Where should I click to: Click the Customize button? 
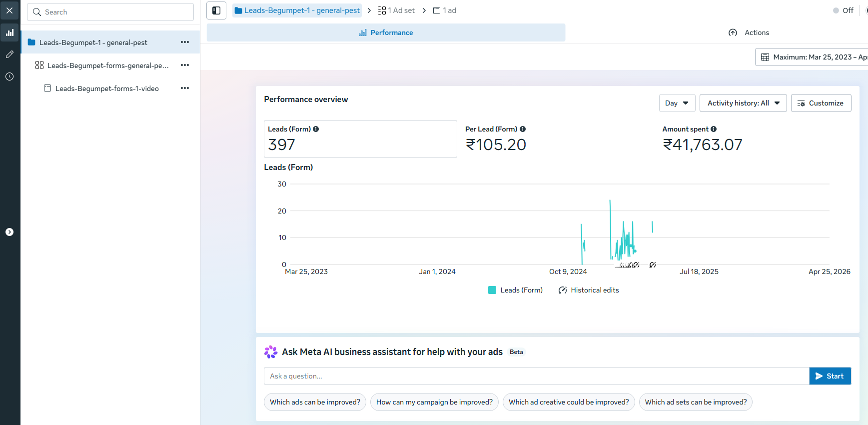[x=821, y=103]
